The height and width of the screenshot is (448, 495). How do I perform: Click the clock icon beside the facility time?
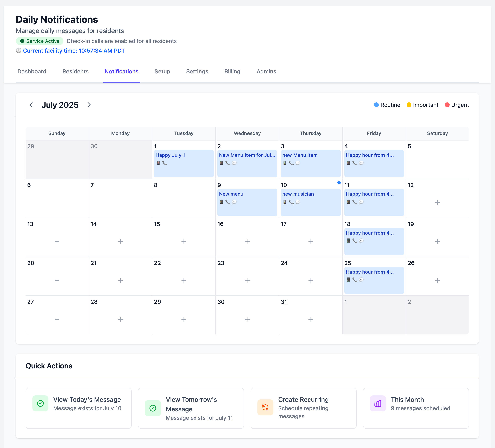coord(19,51)
